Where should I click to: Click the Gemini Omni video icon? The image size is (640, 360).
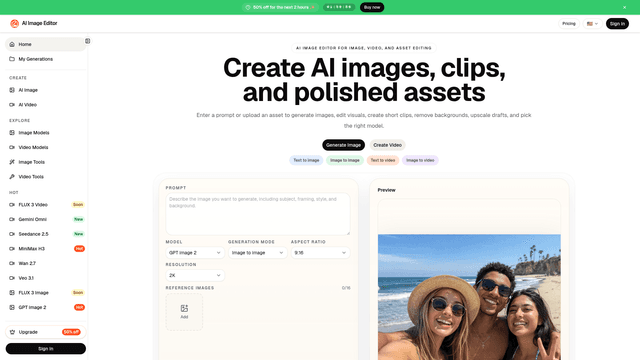(12, 219)
